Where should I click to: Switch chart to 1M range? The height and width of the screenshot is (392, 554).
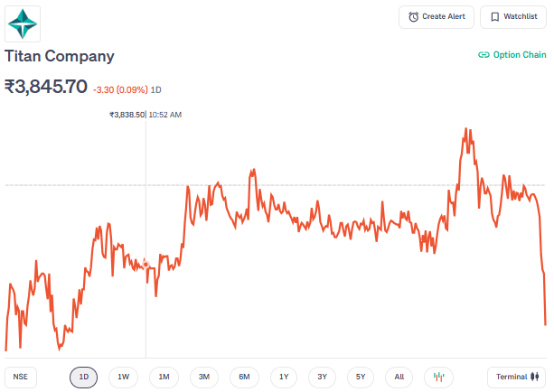[164, 377]
